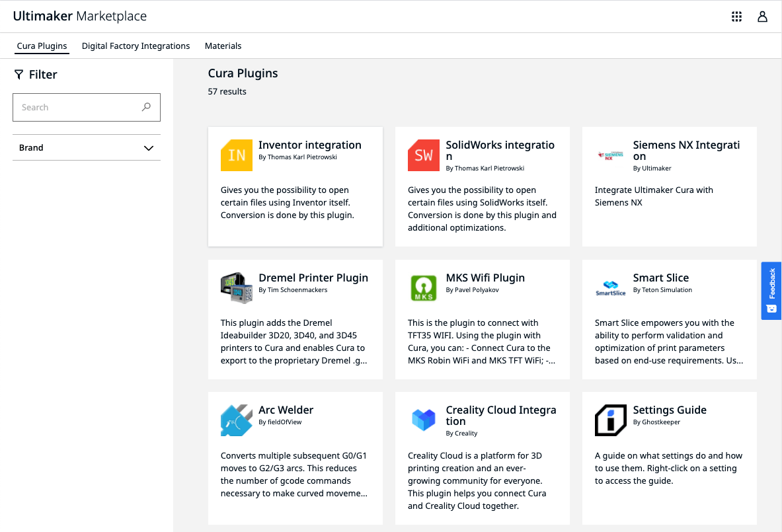The height and width of the screenshot is (532, 782).
Task: Click the search magnifier icon
Action: 146,106
